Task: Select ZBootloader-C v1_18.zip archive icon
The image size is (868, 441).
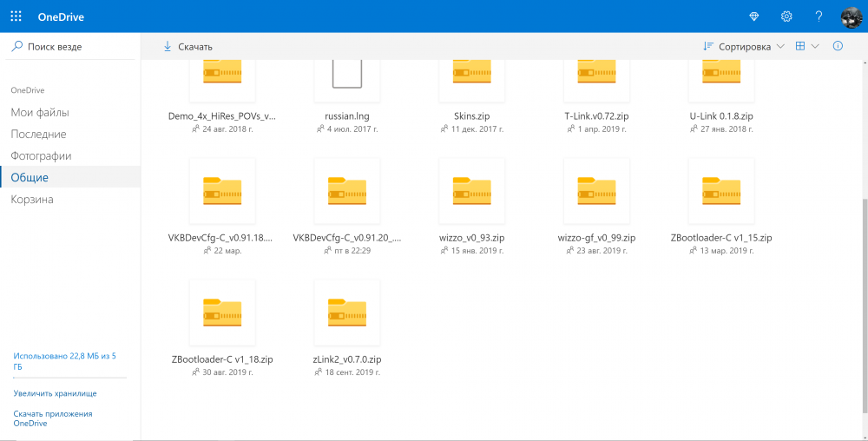Action: pyautogui.click(x=222, y=313)
